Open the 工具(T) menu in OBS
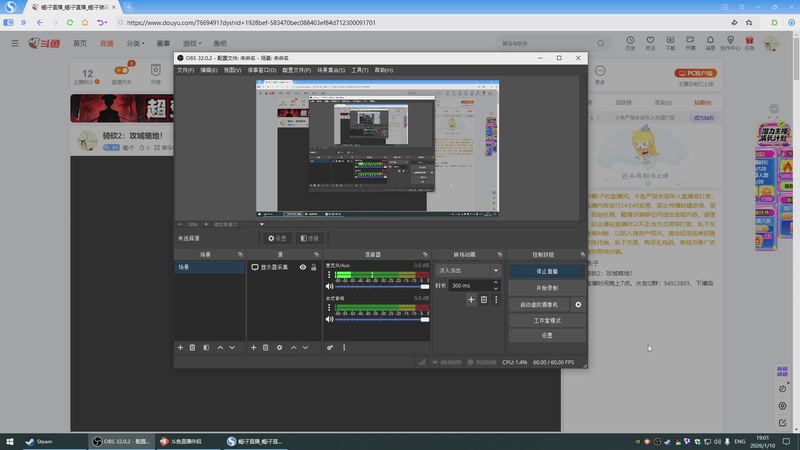800x450 pixels. click(x=360, y=70)
